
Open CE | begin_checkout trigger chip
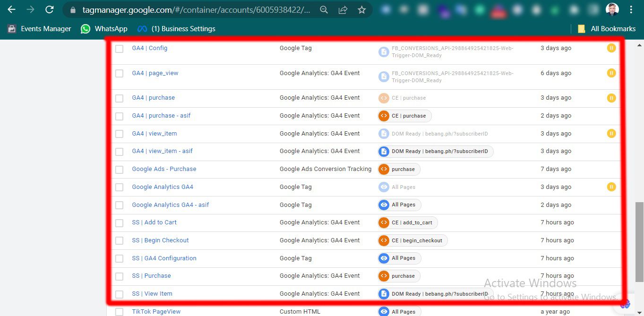coord(412,240)
